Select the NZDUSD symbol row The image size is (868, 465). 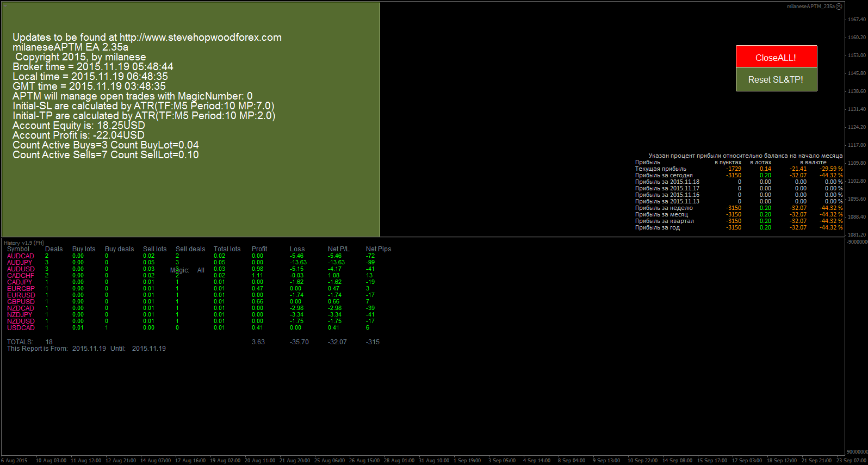[x=191, y=321]
